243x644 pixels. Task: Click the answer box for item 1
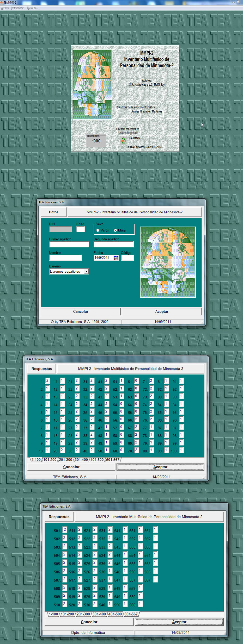coord(47,381)
